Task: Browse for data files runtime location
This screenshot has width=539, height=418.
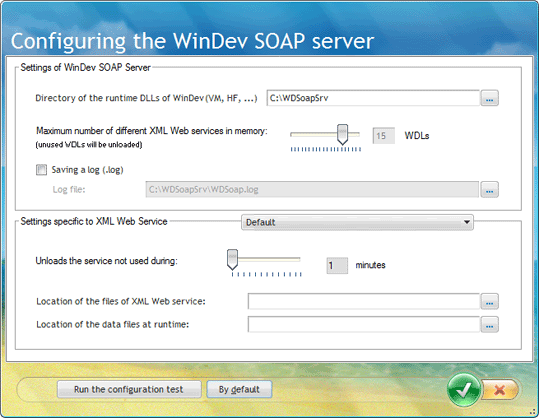Action: pos(490,324)
